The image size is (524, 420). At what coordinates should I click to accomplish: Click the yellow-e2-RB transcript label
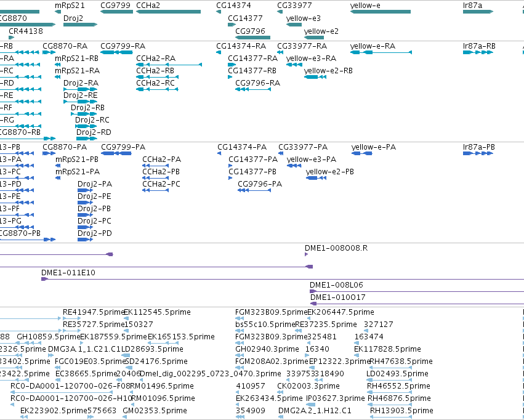pos(328,70)
